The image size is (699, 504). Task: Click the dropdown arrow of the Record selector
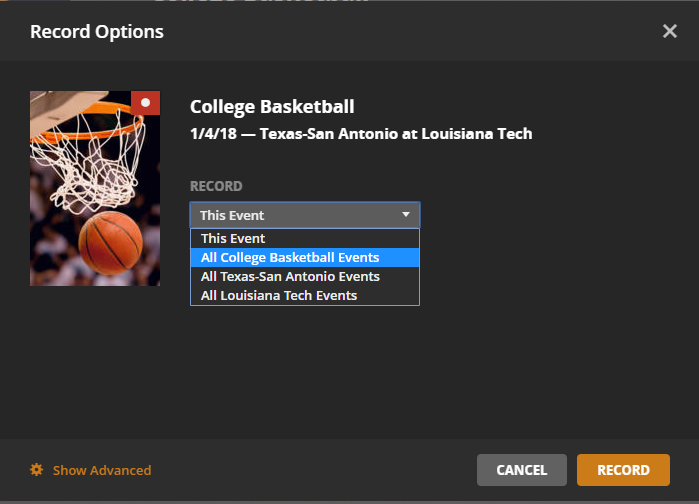point(406,215)
